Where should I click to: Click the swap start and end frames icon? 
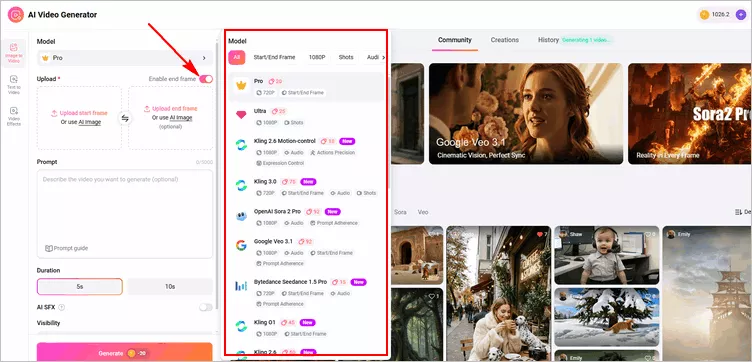coord(125,118)
